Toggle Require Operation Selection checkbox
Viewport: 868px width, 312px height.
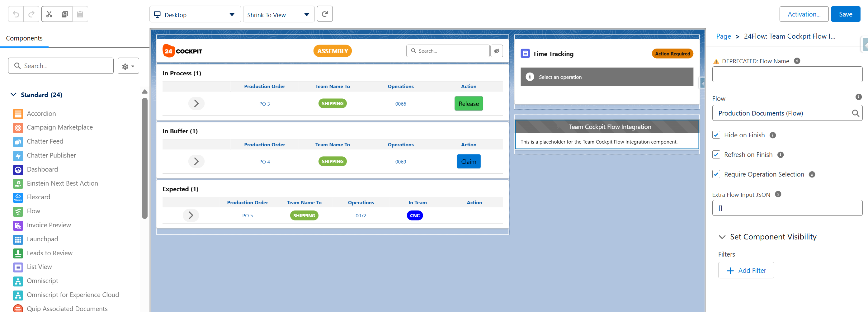pos(716,174)
